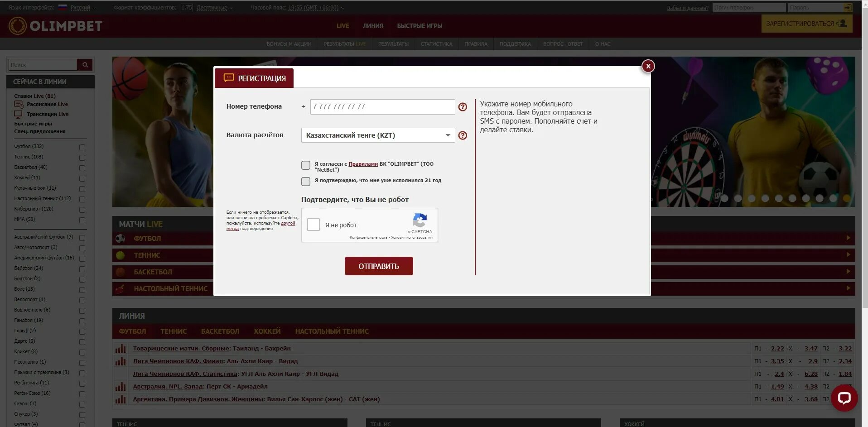Toggle the Теннис (108) checkbox
This screenshot has width=868, height=427.
[82, 158]
